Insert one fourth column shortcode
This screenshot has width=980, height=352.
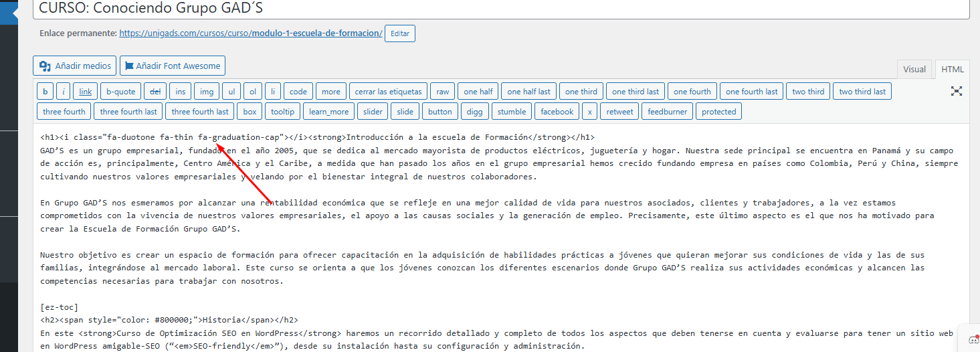coord(692,92)
